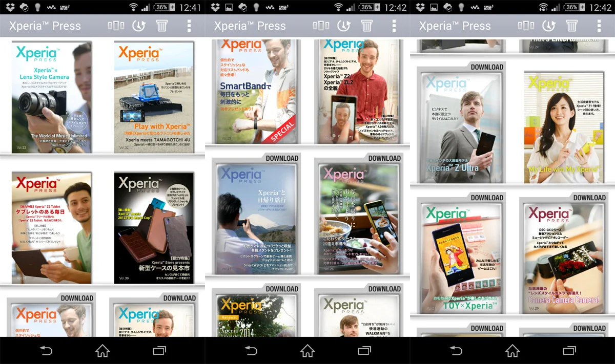The height and width of the screenshot is (364, 615).
Task: Select the TOY×Xperia issue cover
Action: coord(461,259)
